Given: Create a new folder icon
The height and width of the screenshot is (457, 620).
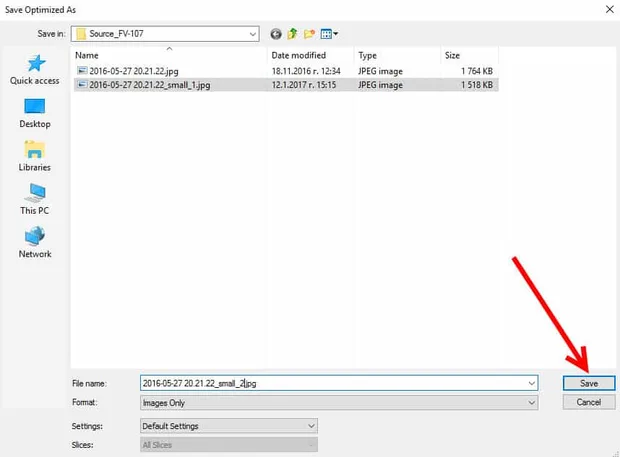Looking at the screenshot, I should click(x=309, y=34).
